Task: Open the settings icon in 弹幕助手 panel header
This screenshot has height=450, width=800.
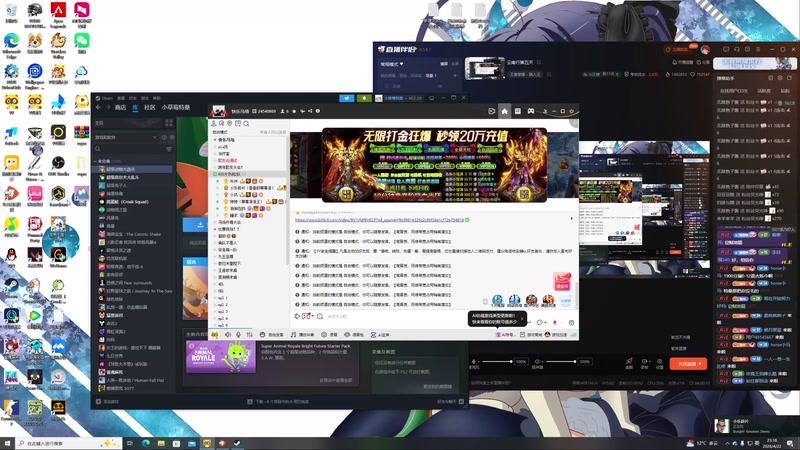Action: [780, 78]
